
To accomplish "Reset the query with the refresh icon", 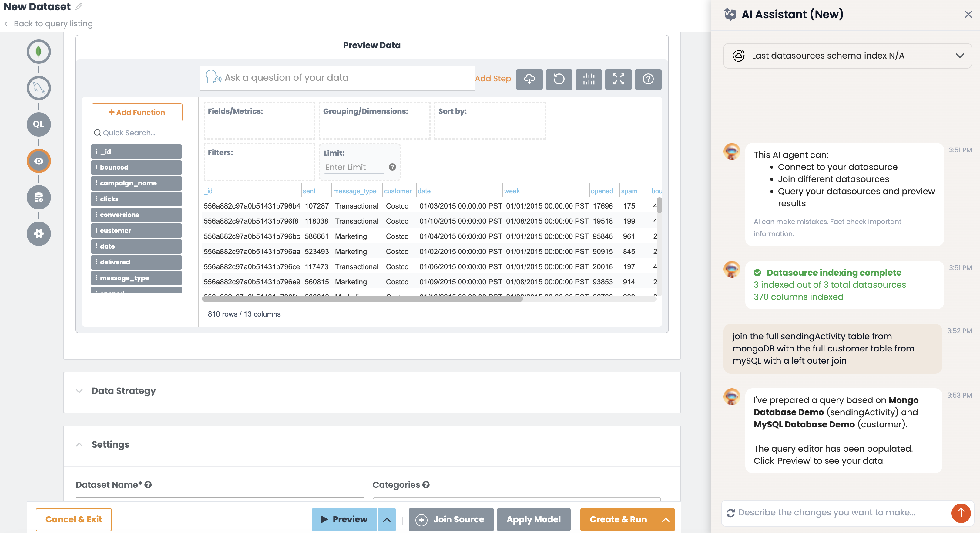I will [559, 79].
